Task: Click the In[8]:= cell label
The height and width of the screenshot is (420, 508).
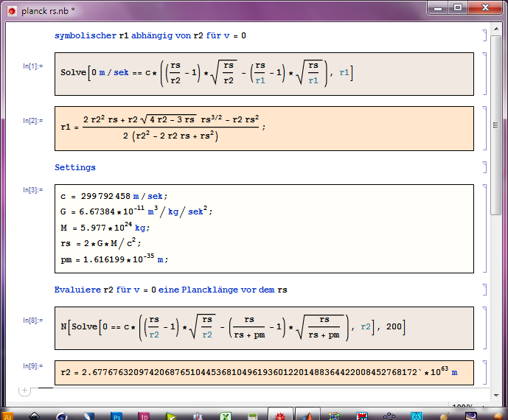Action: pyautogui.click(x=32, y=320)
